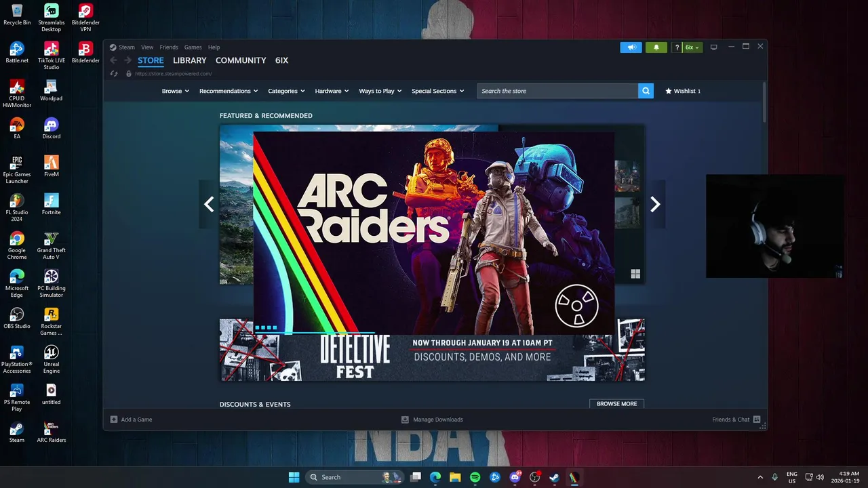Click the blue store search magnifier button
The height and width of the screenshot is (488, 868).
click(646, 91)
